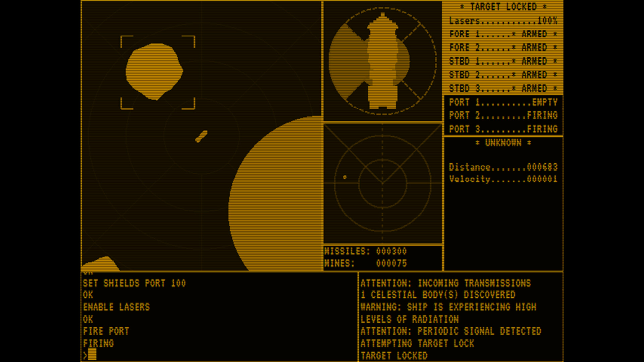Select the small debris blip on the radar
Screen dimensions: 644x362
pyautogui.click(x=201, y=136)
